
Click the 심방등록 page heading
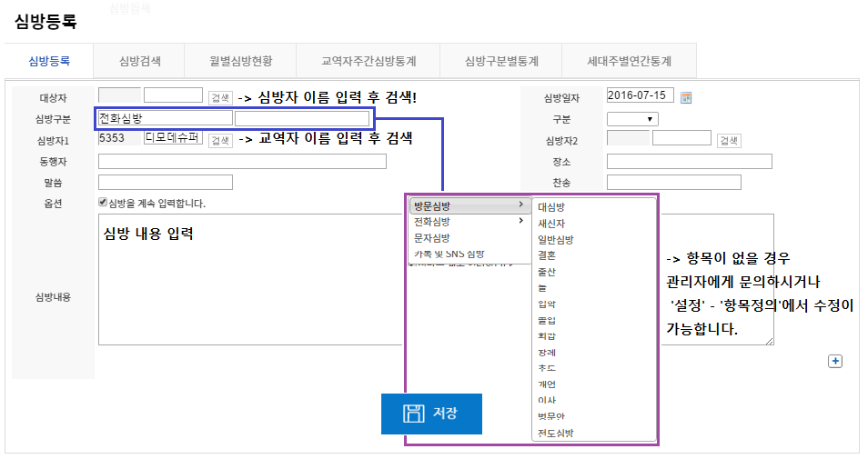(45, 22)
